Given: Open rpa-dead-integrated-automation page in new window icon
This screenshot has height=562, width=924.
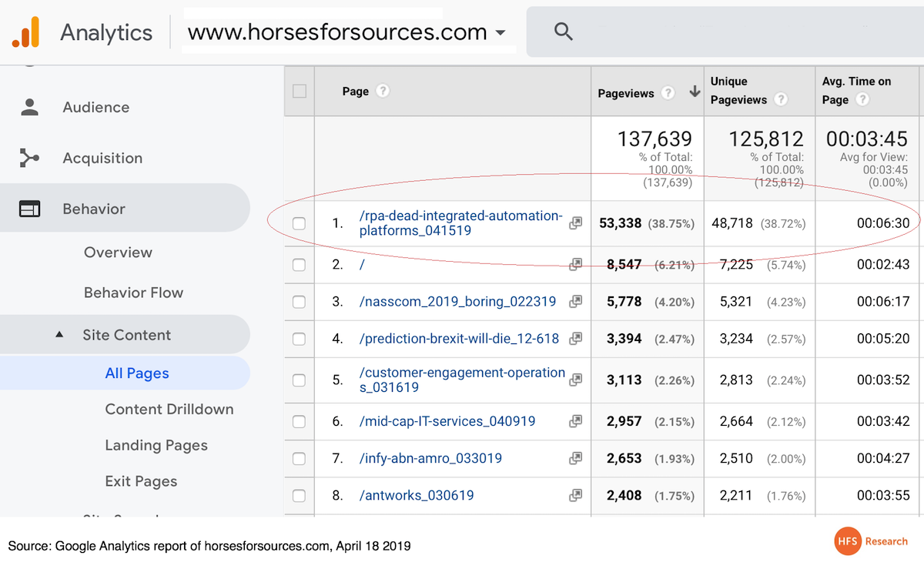Looking at the screenshot, I should 575,223.
